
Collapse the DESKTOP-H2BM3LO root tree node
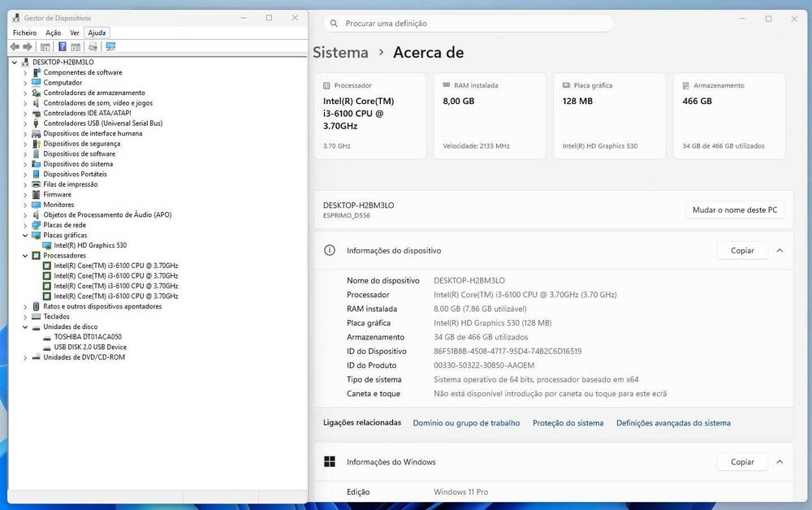pos(15,63)
